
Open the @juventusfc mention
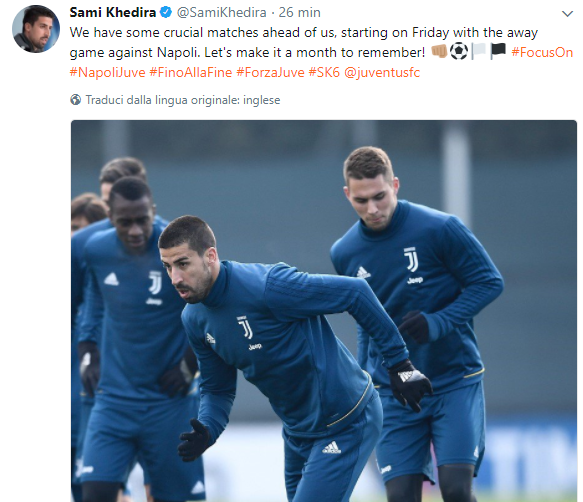point(382,72)
